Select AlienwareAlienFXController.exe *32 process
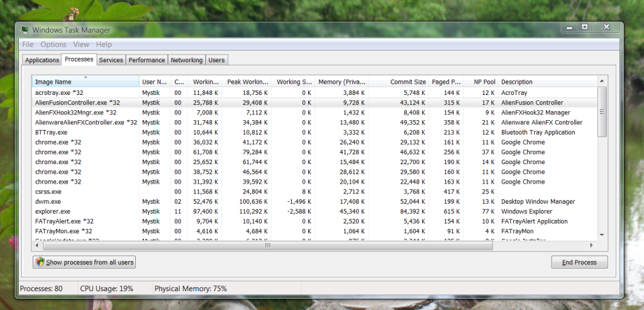Image resolution: width=644 pixels, height=310 pixels. pyautogui.click(x=314, y=123)
